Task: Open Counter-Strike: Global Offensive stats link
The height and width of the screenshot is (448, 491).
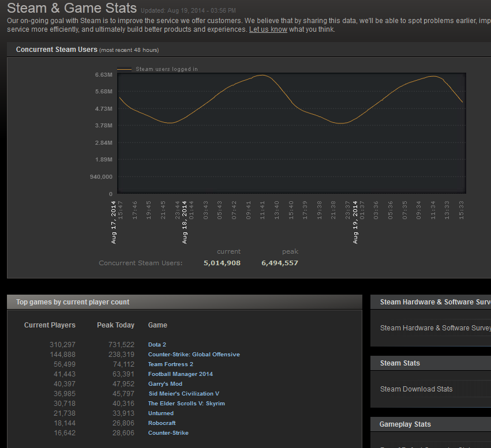Action: (x=193, y=355)
